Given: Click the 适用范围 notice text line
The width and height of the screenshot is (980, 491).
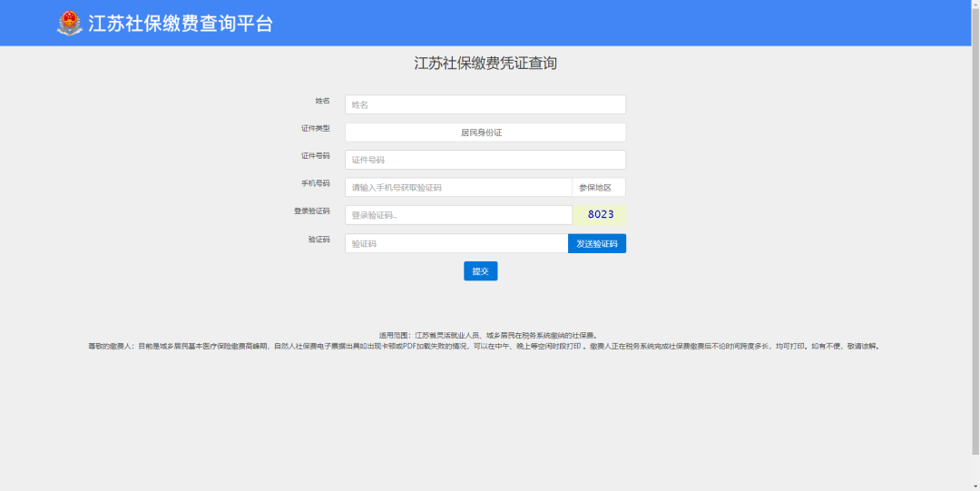Looking at the screenshot, I should 487,335.
